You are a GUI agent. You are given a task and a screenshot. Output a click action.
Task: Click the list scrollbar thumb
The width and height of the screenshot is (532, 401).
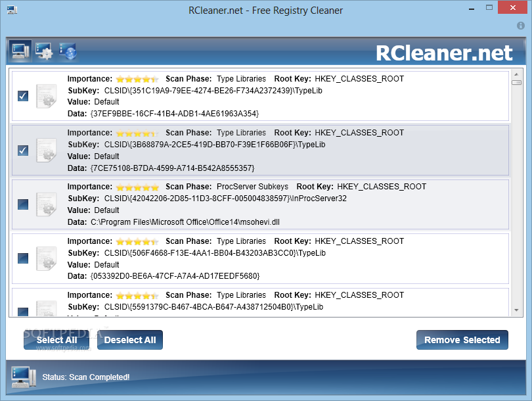point(516,83)
